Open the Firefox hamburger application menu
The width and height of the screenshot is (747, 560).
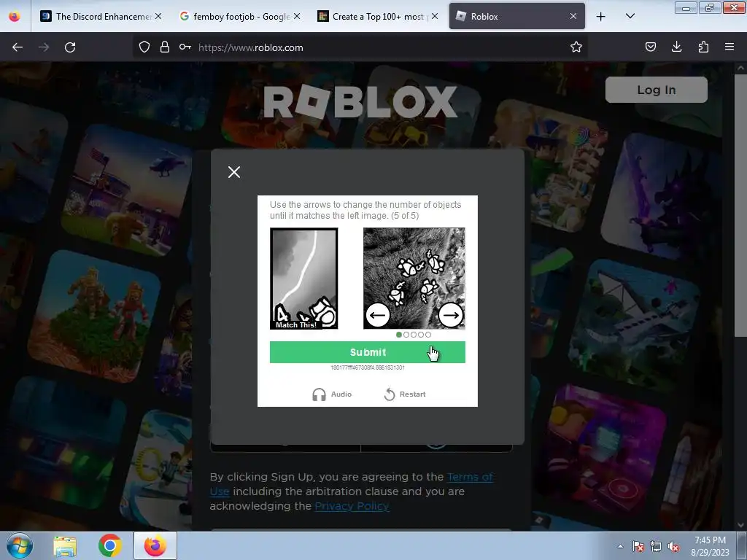[x=729, y=47]
